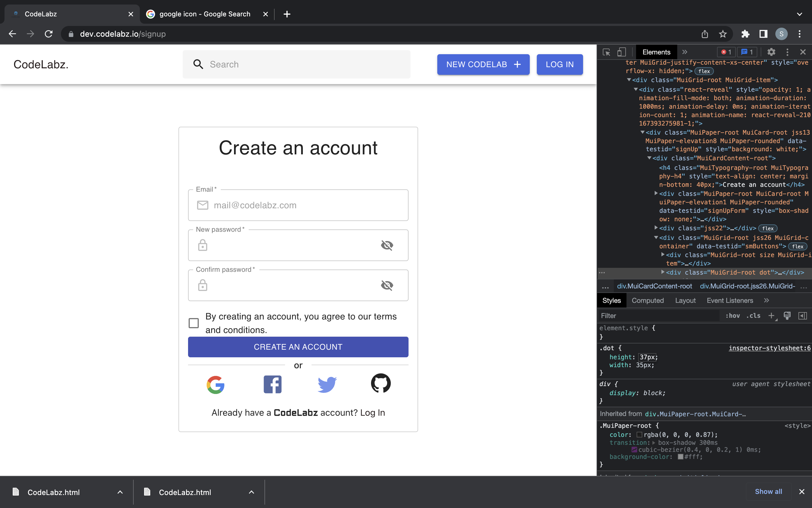Sign up with the Google icon
Viewport: 812px width, 508px height.
point(215,384)
